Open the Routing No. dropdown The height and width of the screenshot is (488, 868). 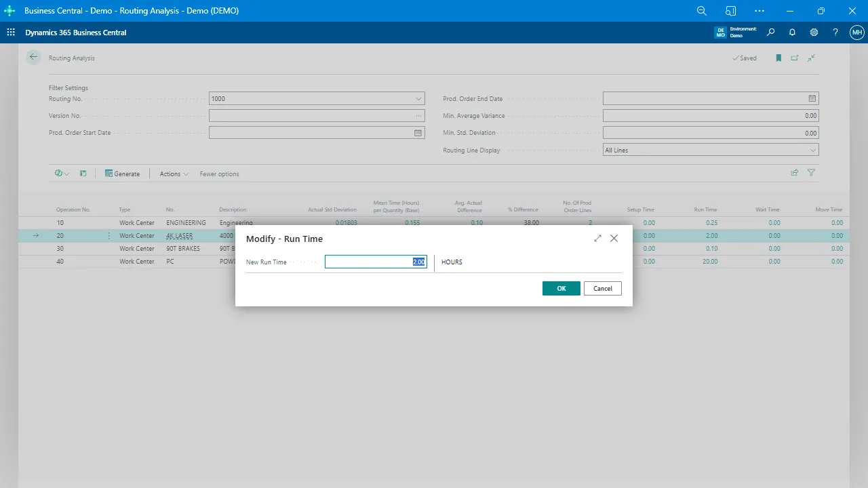point(418,98)
